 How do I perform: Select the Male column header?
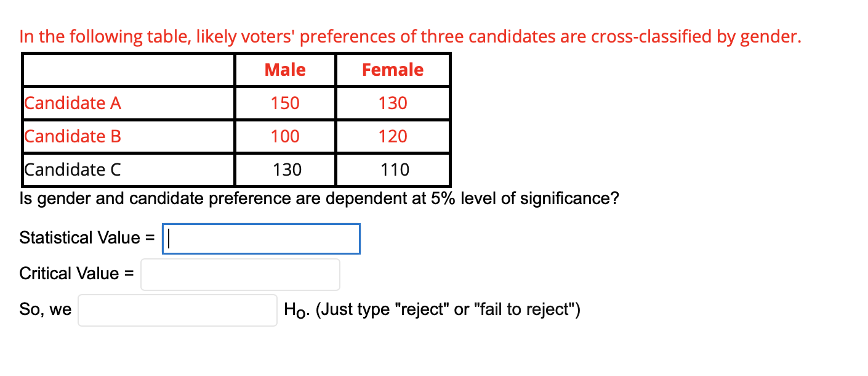284,70
